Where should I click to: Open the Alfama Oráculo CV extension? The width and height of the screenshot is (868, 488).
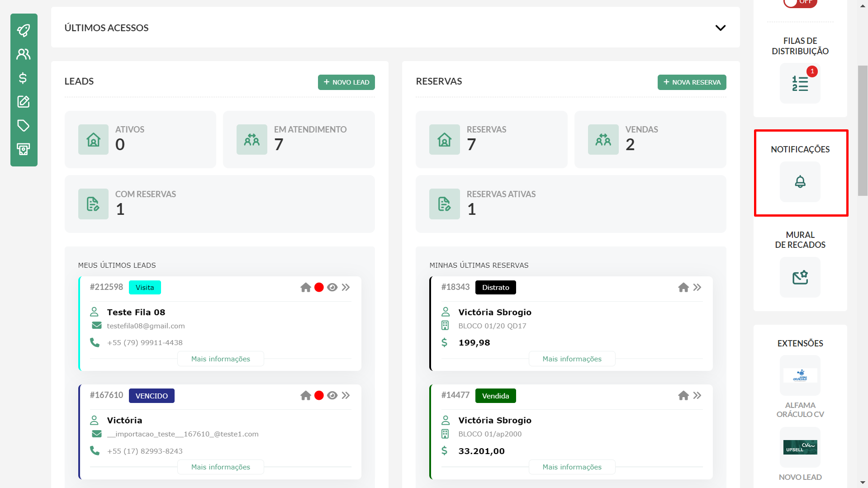pyautogui.click(x=800, y=375)
